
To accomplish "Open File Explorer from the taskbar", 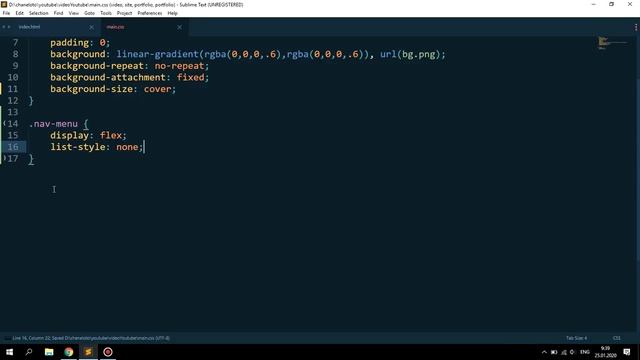I will pyautogui.click(x=49, y=352).
